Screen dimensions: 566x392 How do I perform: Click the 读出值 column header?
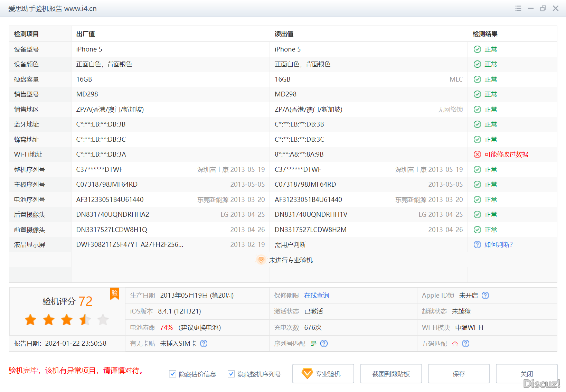tap(284, 34)
